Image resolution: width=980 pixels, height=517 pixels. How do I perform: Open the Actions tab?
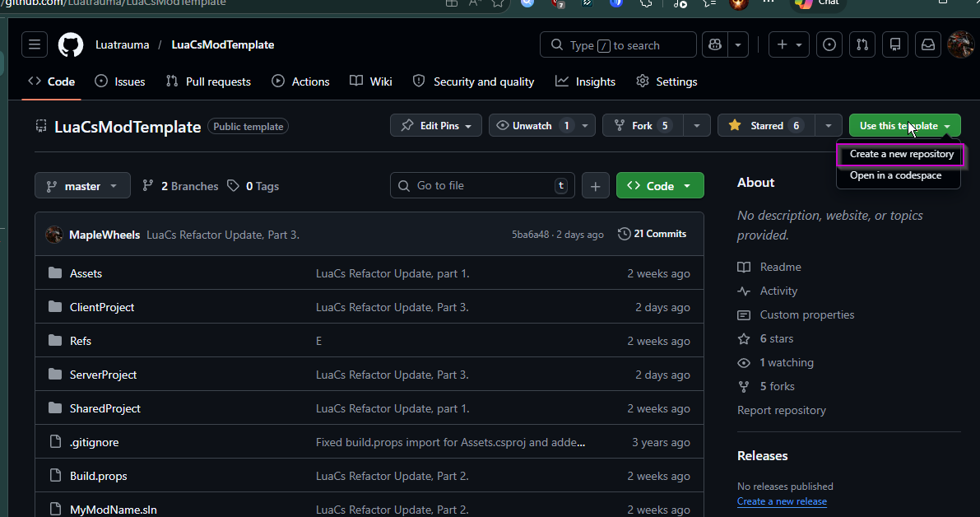[x=300, y=82]
